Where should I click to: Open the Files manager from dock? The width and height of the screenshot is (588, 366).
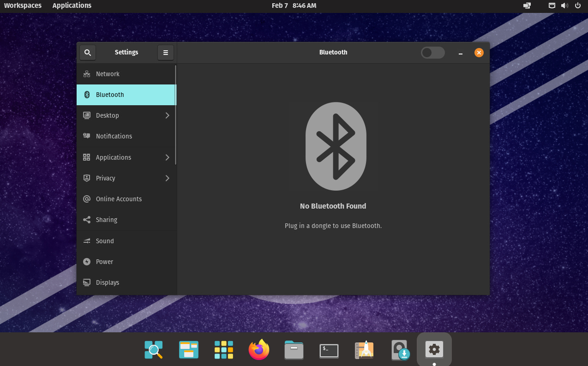pos(294,350)
